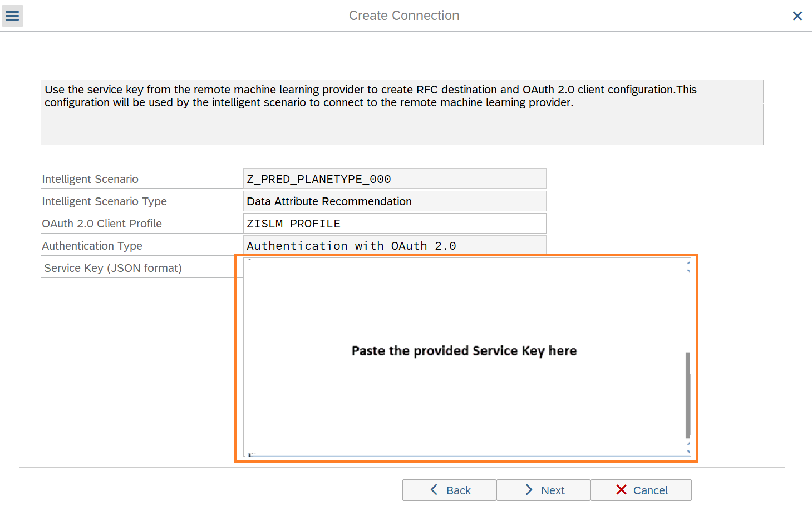Click the left chevron icon beside Back
Viewport: 812px width, 521px height.
(x=434, y=490)
